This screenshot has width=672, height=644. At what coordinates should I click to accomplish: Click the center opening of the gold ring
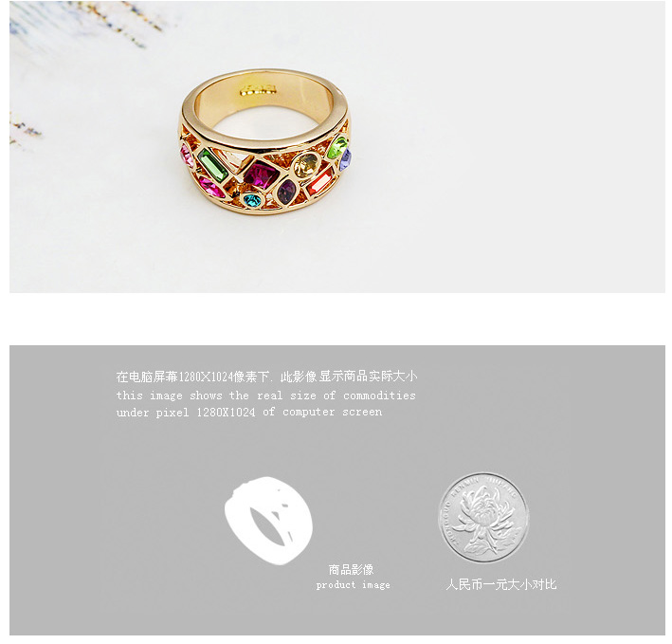pyautogui.click(x=265, y=122)
